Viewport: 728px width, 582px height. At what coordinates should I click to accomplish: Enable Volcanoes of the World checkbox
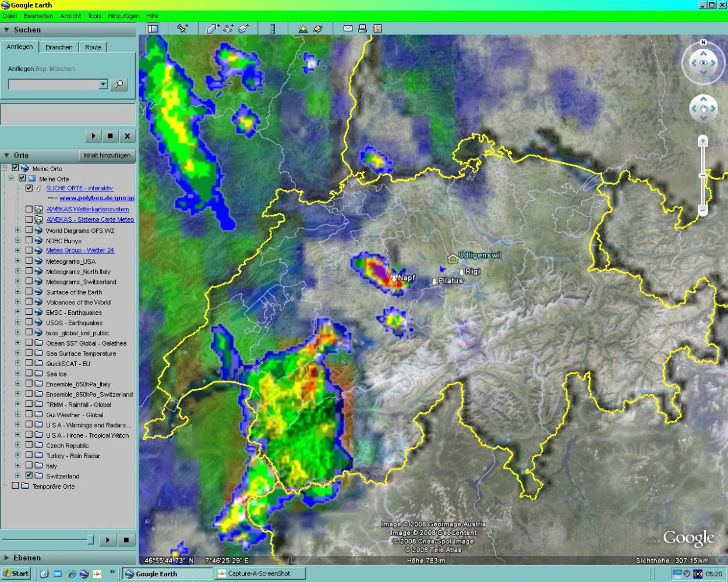(x=29, y=302)
